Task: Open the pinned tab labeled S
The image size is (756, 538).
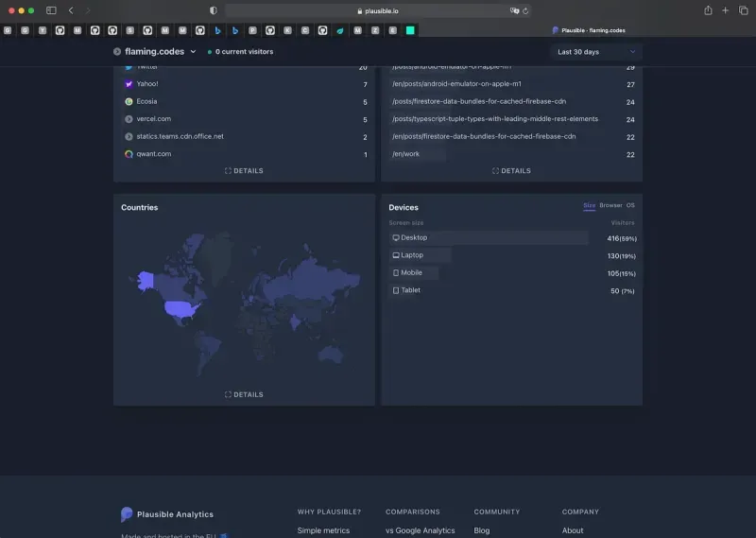Action: [x=130, y=30]
